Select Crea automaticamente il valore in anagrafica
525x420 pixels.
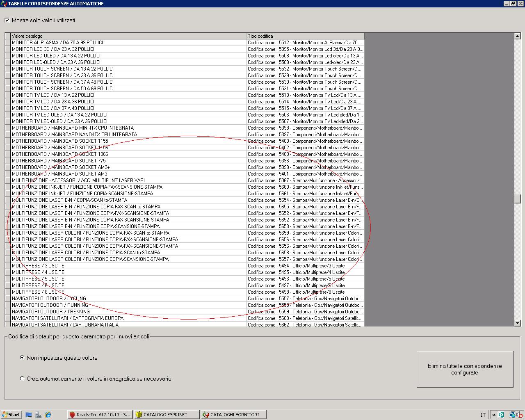[22, 379]
